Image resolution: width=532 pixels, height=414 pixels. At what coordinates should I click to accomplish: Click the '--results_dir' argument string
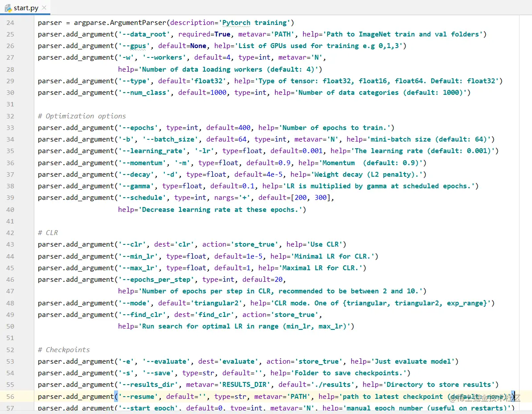148,385
